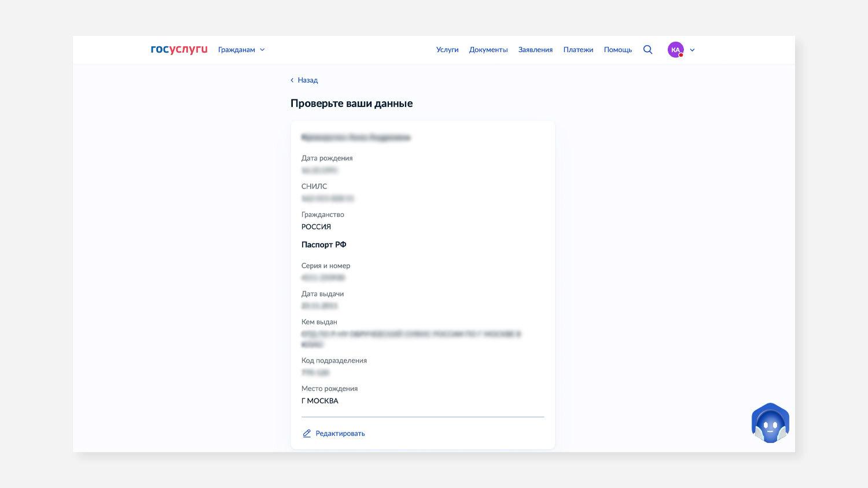Open the search magnifier icon

point(648,50)
